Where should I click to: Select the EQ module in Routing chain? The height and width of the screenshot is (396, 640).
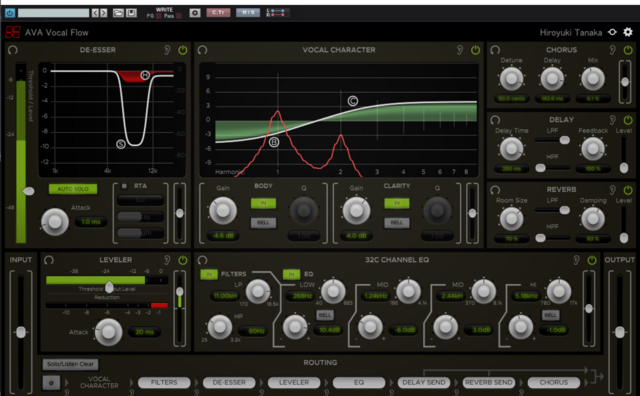click(359, 383)
